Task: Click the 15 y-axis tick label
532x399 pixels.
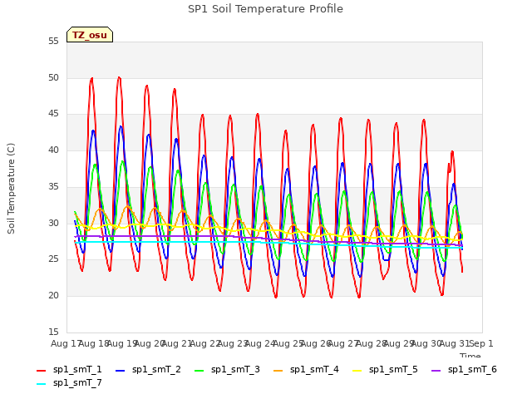Action: point(53,332)
